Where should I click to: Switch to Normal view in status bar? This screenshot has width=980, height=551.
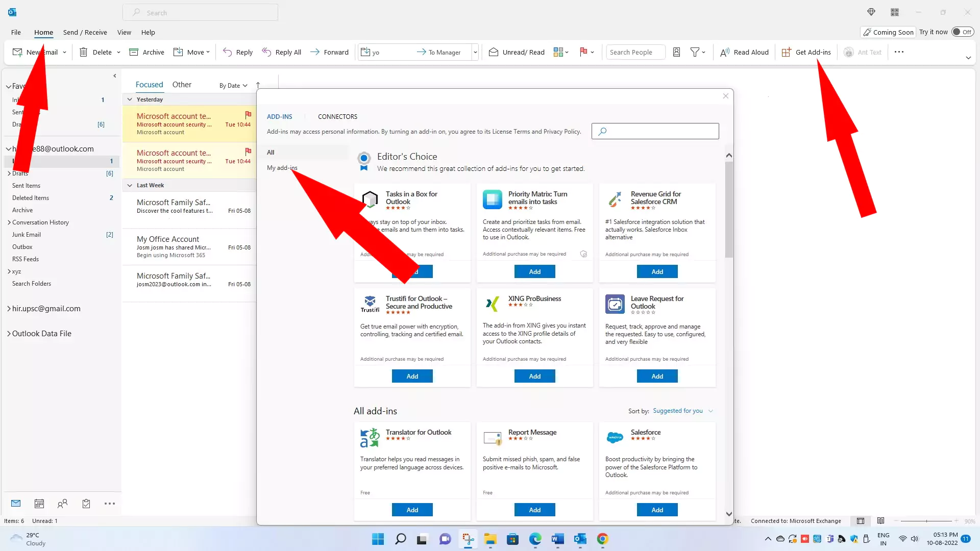[861, 521]
